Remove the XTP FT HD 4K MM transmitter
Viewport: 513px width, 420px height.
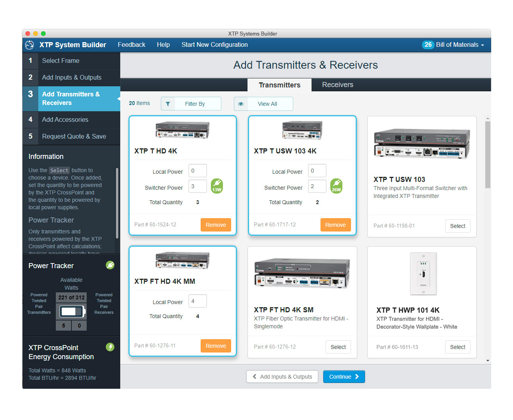pyautogui.click(x=216, y=346)
